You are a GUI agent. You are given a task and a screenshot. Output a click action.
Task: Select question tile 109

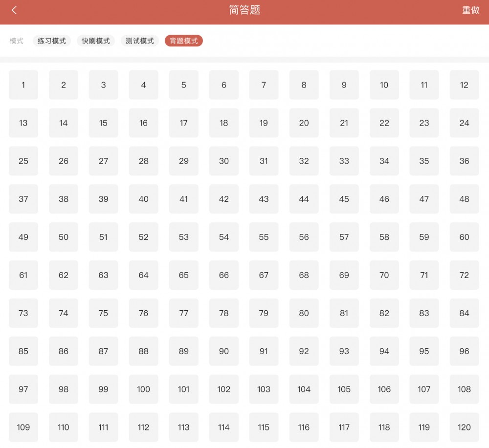pyautogui.click(x=23, y=427)
